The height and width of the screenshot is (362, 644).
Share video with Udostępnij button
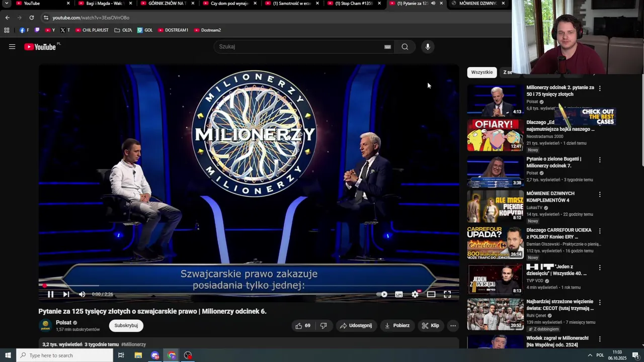click(356, 326)
